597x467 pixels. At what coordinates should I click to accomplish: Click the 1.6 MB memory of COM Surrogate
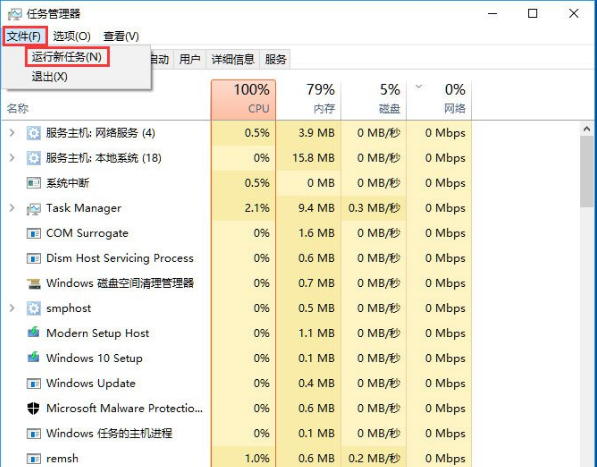[316, 233]
